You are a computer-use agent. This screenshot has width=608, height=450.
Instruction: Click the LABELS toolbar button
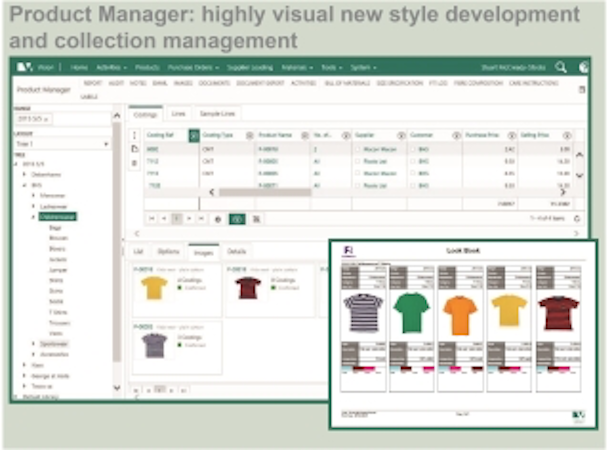tap(89, 97)
